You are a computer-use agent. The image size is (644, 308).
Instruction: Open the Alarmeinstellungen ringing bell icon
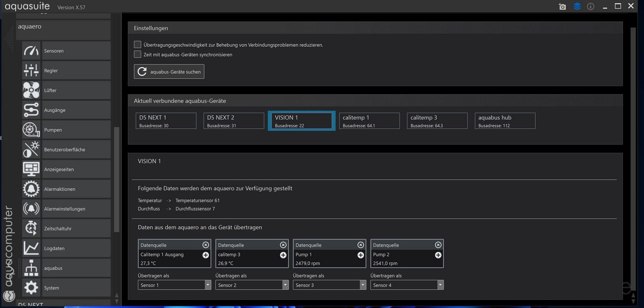tap(31, 209)
